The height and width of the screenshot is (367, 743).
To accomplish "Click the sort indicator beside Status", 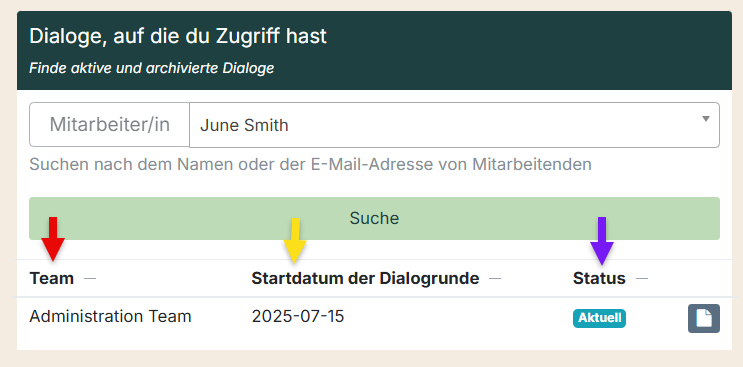I will (x=642, y=279).
